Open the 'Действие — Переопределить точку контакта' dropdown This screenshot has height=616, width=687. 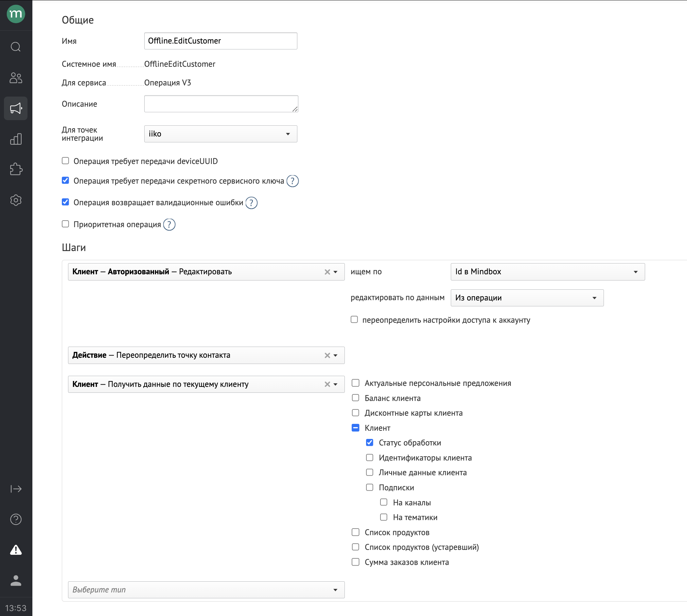[206, 355]
